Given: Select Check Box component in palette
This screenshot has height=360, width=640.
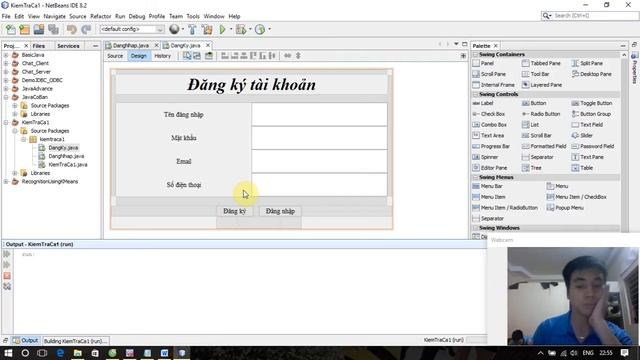Looking at the screenshot, I should [x=489, y=114].
